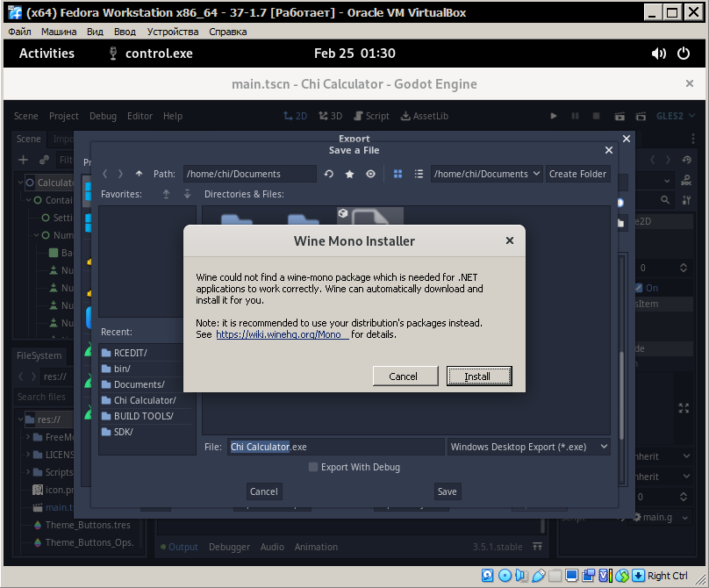Play the project in Godot
This screenshot has width=709, height=588.
pyautogui.click(x=554, y=116)
